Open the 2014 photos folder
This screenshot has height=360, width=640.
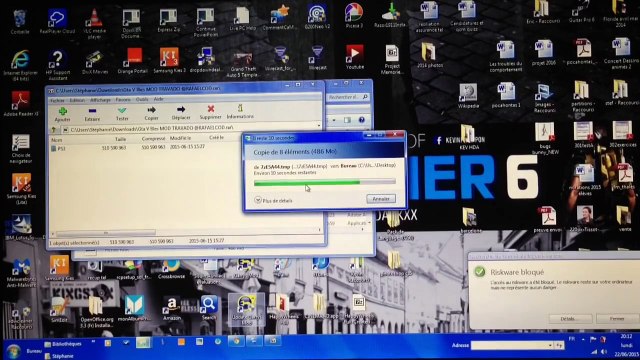429,55
